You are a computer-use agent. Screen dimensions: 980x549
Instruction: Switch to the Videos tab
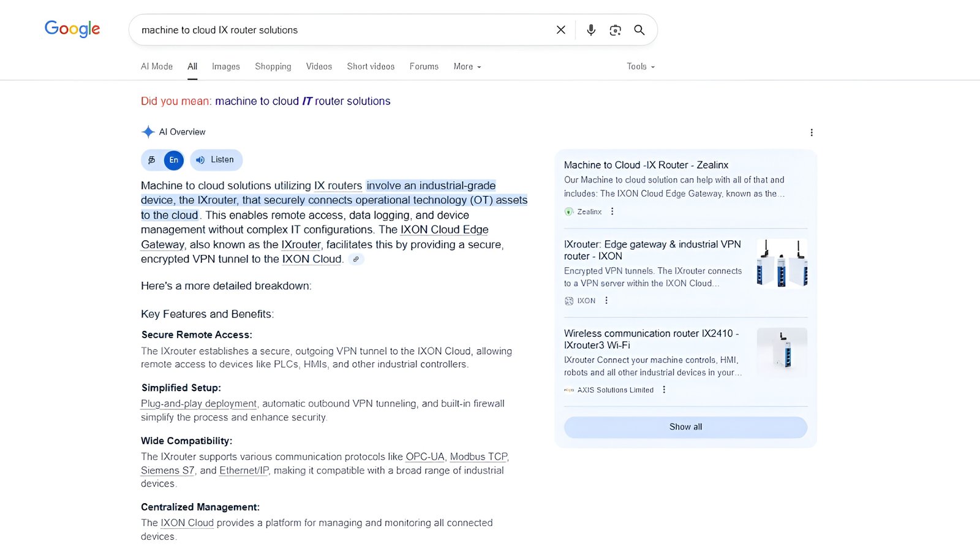[319, 67]
